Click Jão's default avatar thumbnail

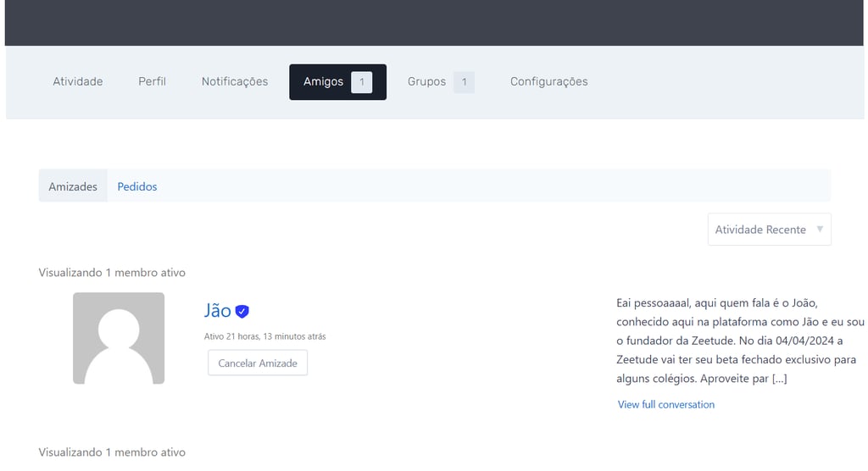(x=119, y=338)
